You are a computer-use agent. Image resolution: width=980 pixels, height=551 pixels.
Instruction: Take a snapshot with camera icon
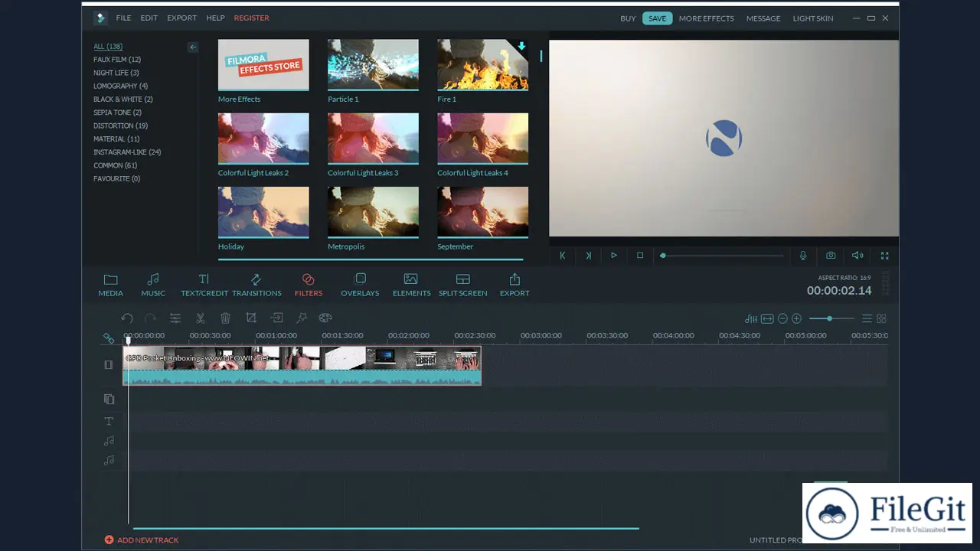tap(831, 256)
